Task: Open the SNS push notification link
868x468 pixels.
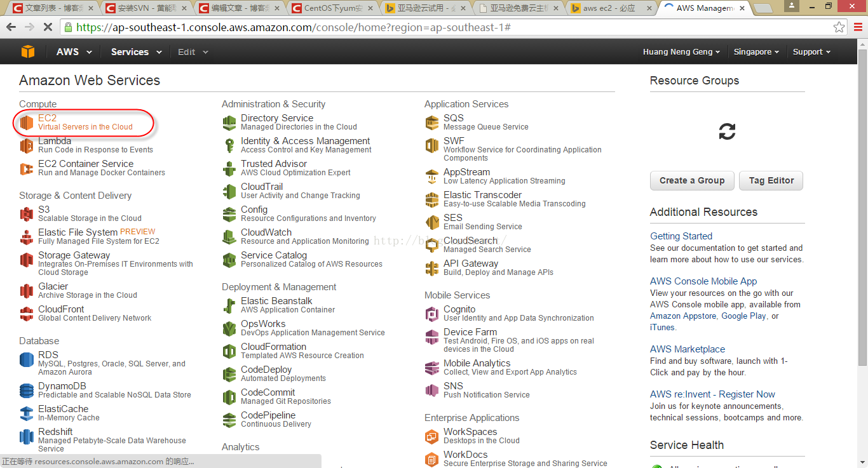Action: pos(453,386)
